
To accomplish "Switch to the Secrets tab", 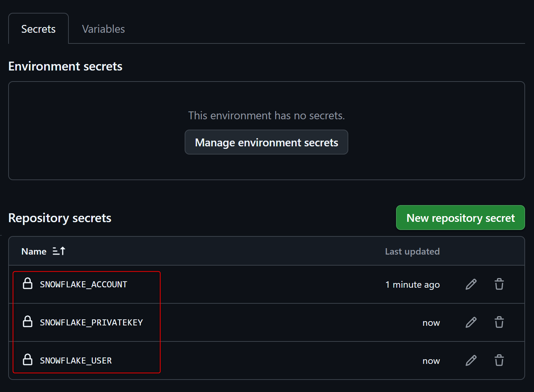I will 38,29.
